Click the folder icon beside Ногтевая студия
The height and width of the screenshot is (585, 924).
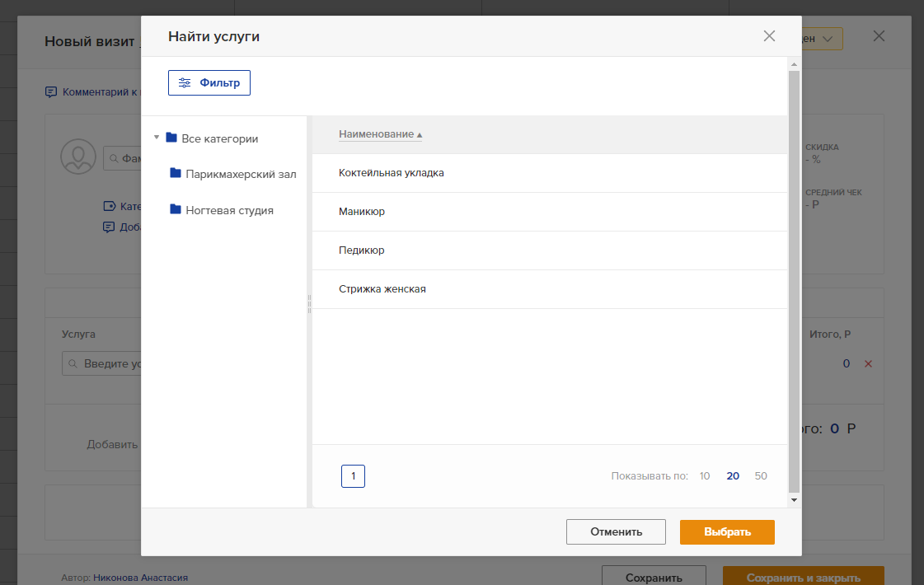click(x=175, y=209)
